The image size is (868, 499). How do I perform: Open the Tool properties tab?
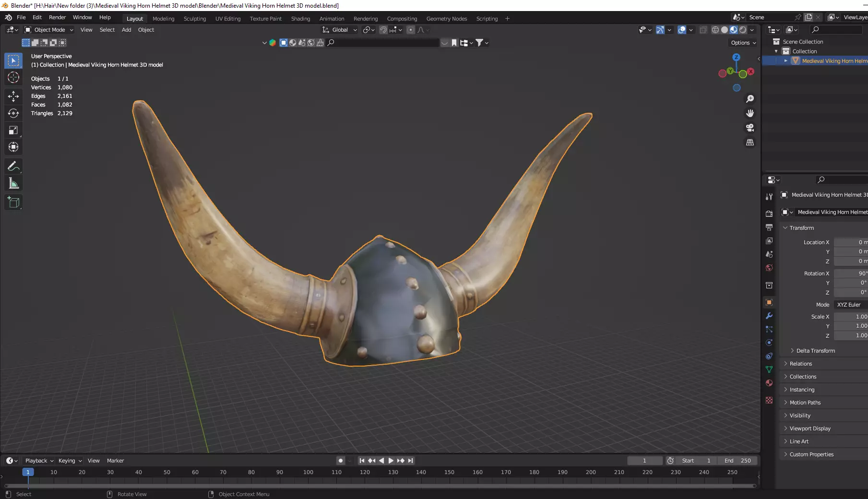point(769,197)
